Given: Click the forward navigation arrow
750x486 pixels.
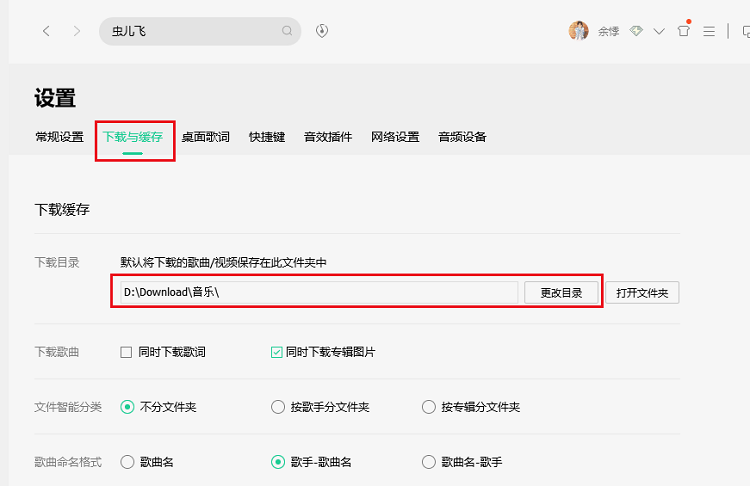Looking at the screenshot, I should click(77, 32).
